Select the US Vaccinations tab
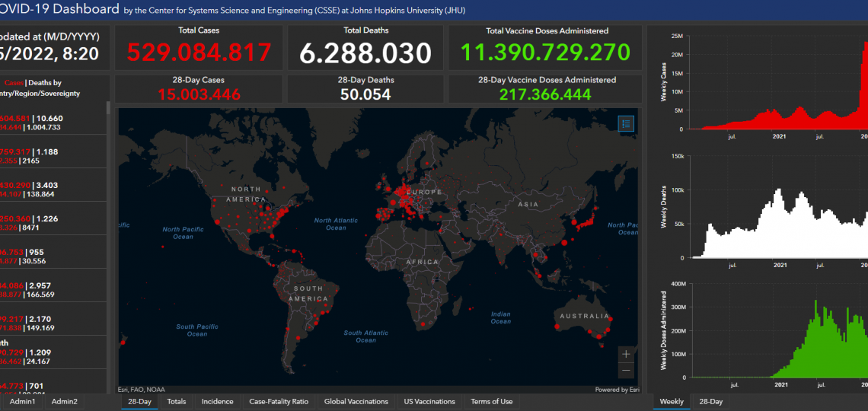The height and width of the screenshot is (411, 868). pos(429,402)
